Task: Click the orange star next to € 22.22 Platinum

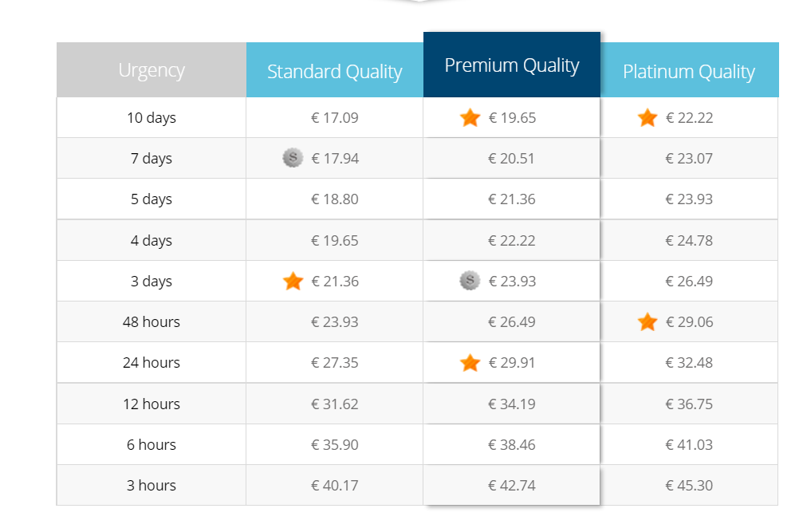Action: coord(648,118)
